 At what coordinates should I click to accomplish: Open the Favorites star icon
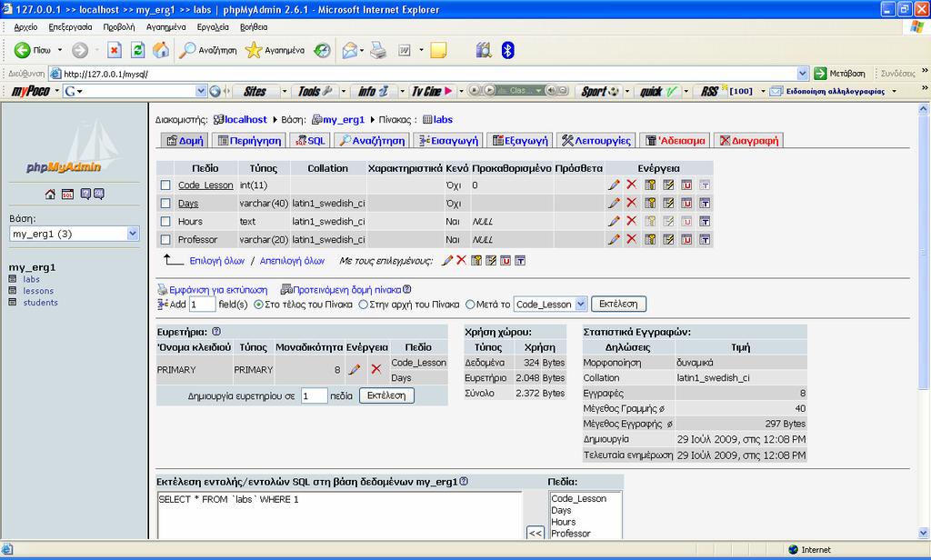pyautogui.click(x=254, y=51)
